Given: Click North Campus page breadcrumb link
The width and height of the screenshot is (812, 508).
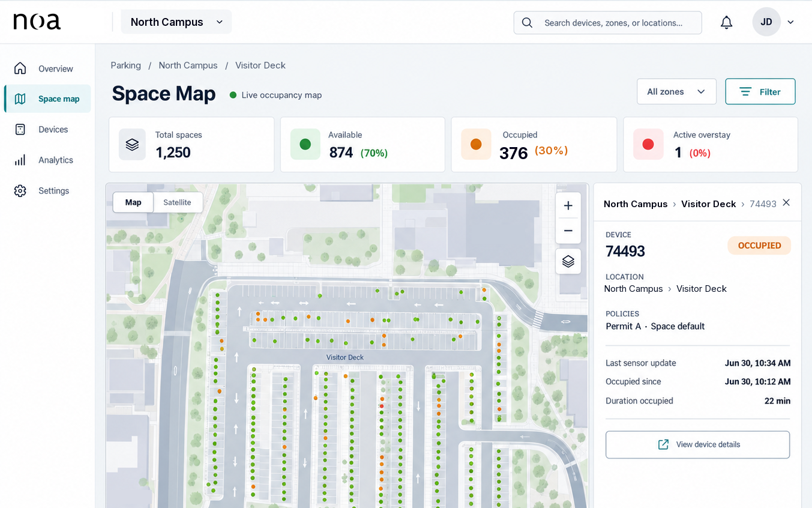Looking at the screenshot, I should click(x=188, y=65).
